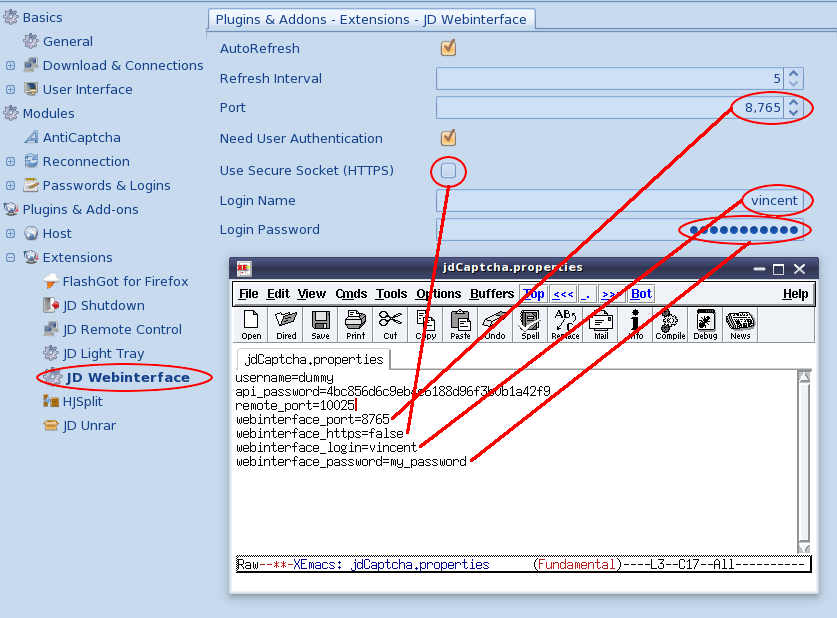The image size is (837, 618).
Task: Select Modules in the settings tree
Action: click(x=49, y=113)
